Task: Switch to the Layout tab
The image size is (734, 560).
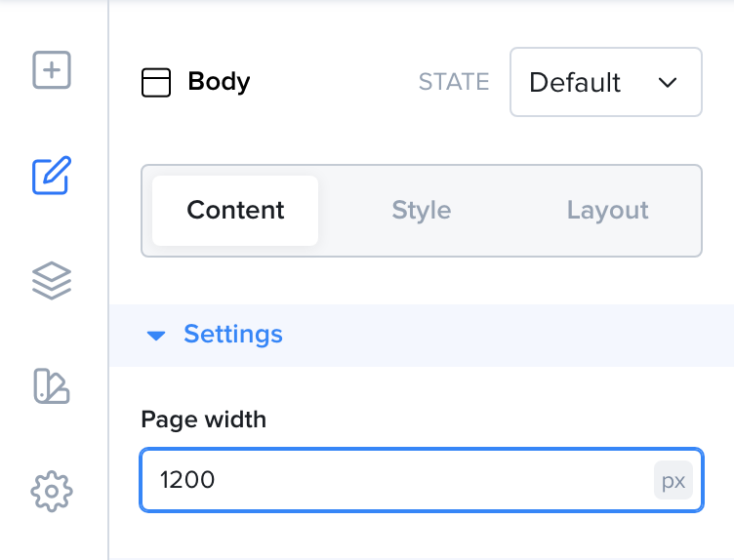Action: [x=608, y=211]
